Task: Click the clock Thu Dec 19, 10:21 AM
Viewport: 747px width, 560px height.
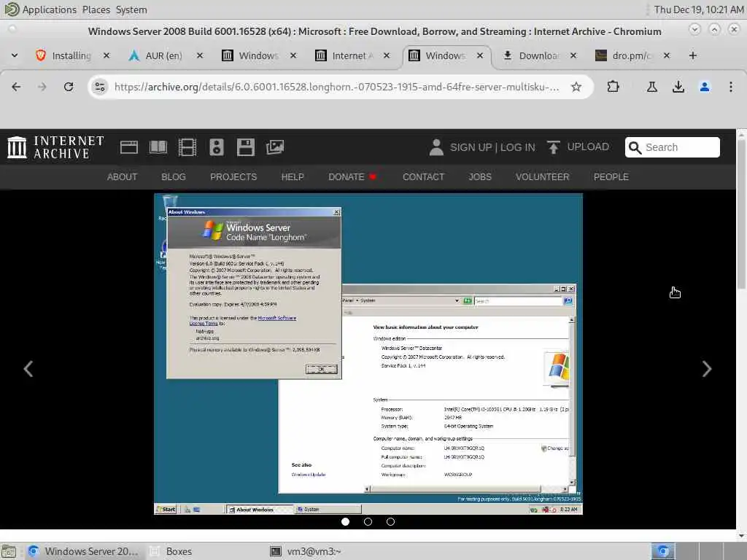Action: [x=698, y=9]
